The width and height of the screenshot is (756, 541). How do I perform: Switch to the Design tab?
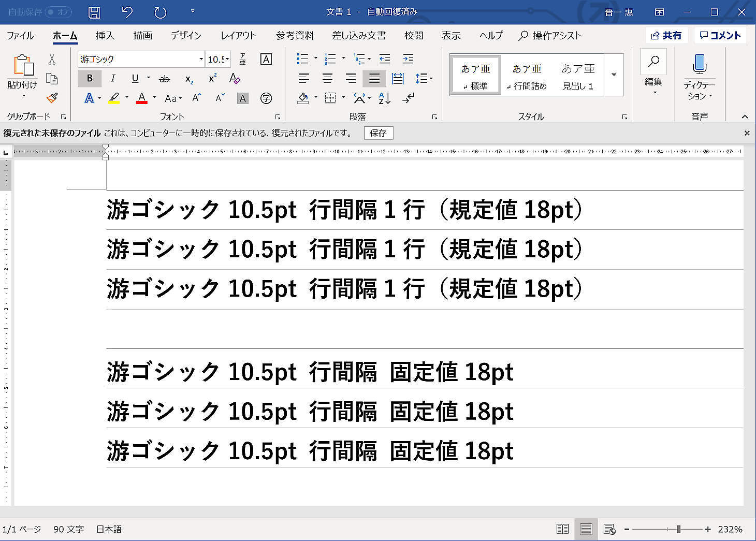point(186,35)
